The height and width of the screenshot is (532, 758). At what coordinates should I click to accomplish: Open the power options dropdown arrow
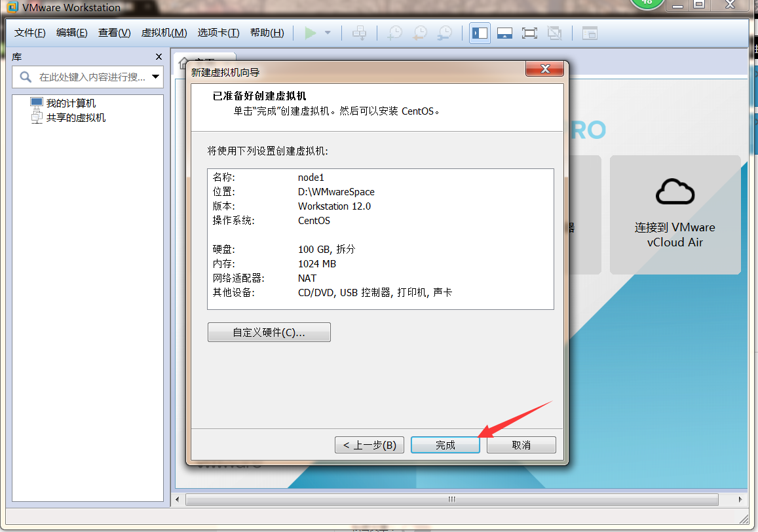click(x=328, y=33)
